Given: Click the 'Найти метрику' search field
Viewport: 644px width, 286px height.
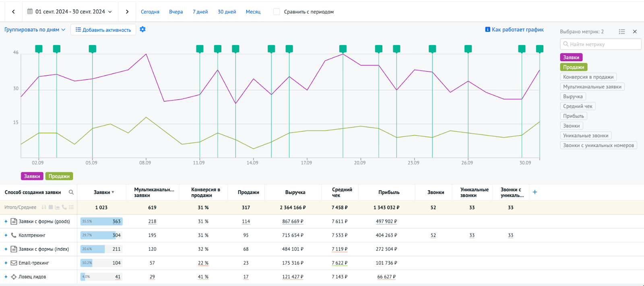Looking at the screenshot, I should pos(601,44).
